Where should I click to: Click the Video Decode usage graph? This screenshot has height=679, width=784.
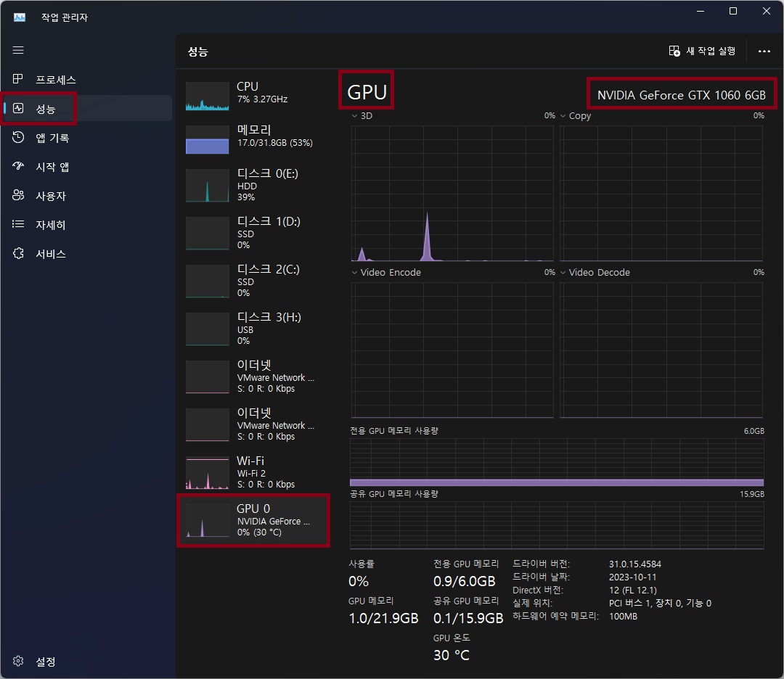click(x=661, y=350)
